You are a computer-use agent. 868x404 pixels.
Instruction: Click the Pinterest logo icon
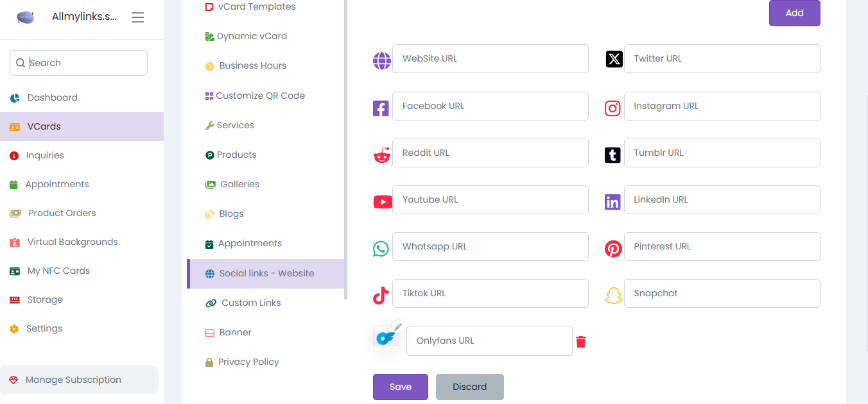(x=613, y=249)
